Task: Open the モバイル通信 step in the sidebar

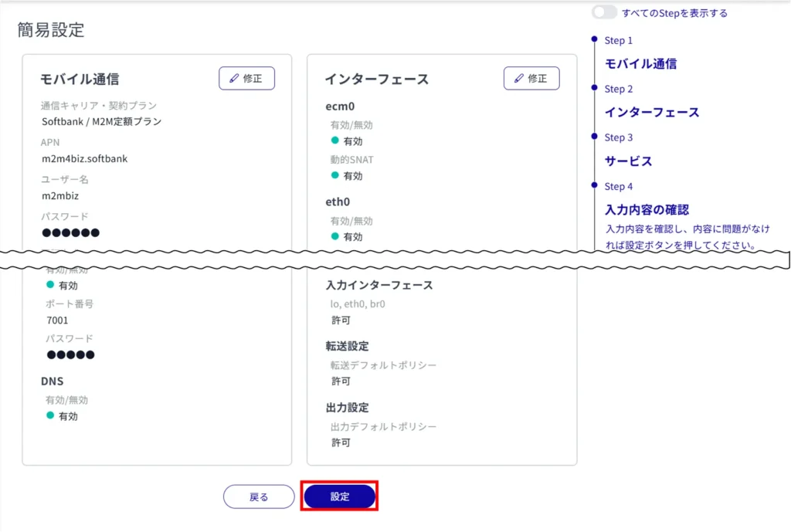Action: pyautogui.click(x=640, y=64)
